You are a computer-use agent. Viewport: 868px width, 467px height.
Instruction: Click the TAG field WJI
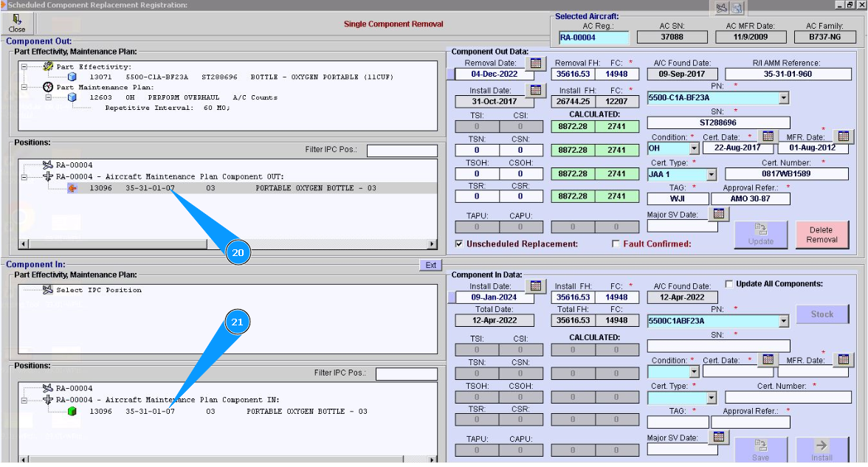(678, 198)
